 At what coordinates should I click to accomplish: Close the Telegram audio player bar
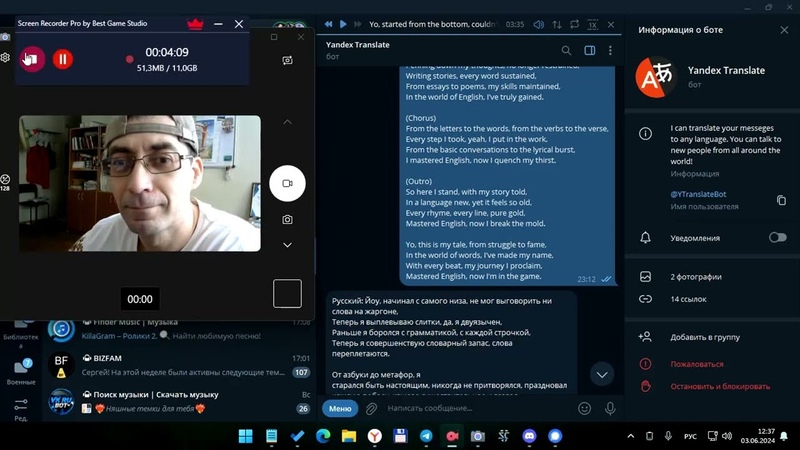611,24
